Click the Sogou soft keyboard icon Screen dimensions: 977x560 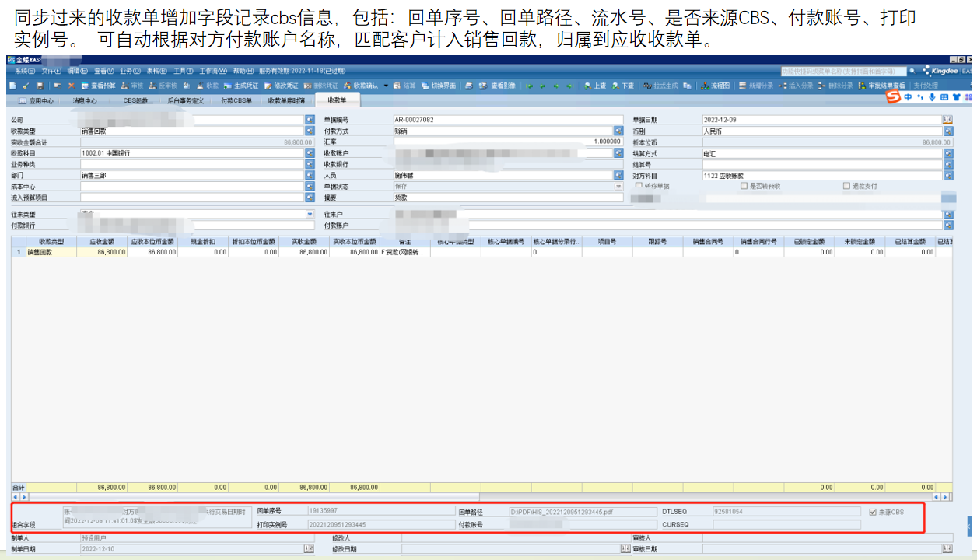[x=944, y=97]
